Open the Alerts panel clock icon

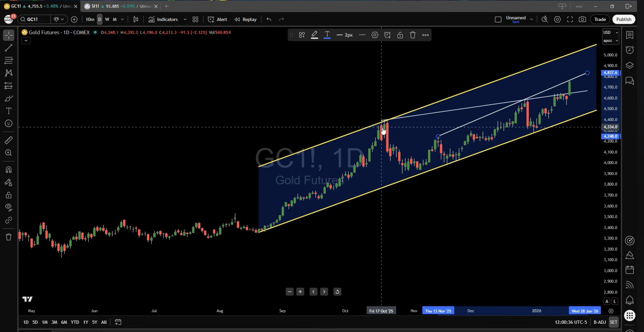(629, 50)
